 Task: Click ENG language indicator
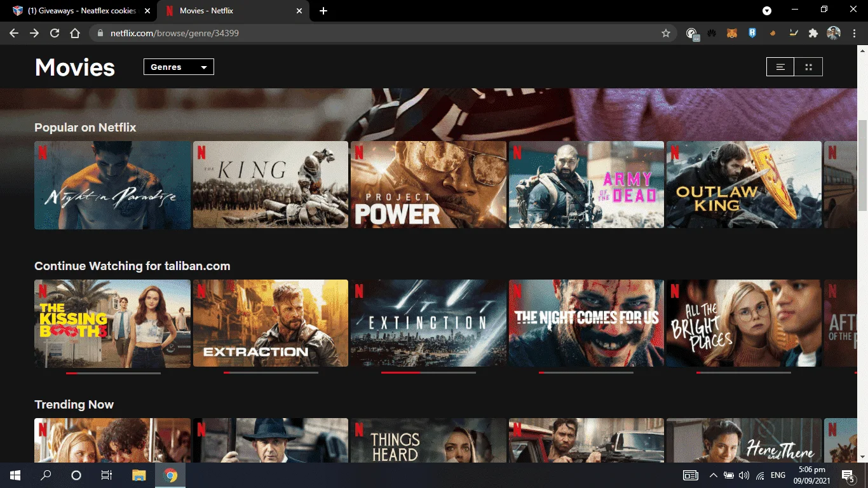point(778,475)
